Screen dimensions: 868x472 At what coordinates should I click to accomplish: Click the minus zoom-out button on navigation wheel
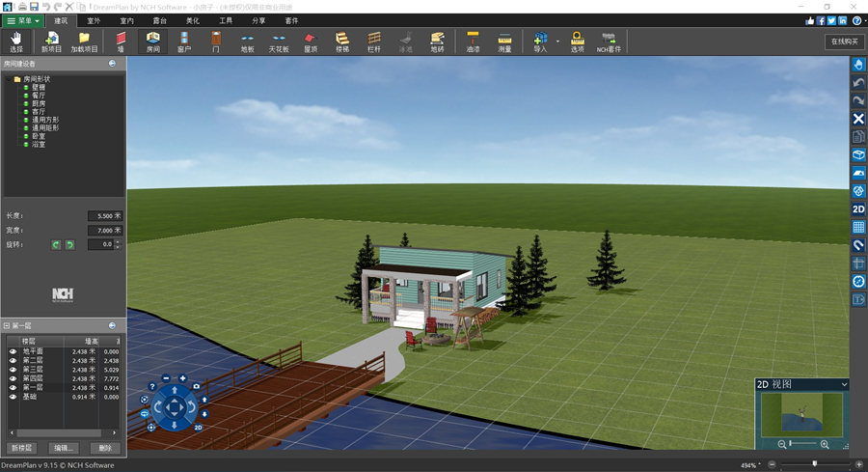(166, 377)
